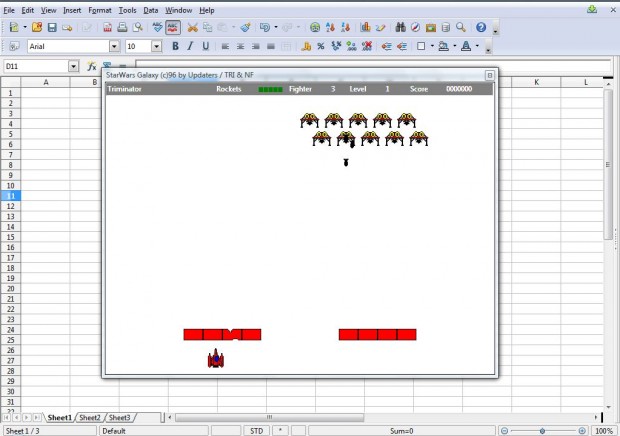Open Styles and Formatting icon

coord(14,46)
